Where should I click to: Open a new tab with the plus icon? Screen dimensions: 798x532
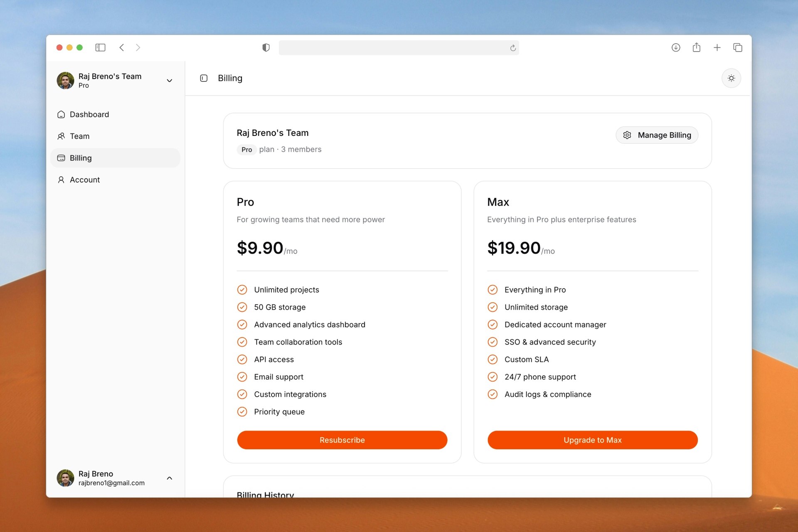tap(717, 47)
